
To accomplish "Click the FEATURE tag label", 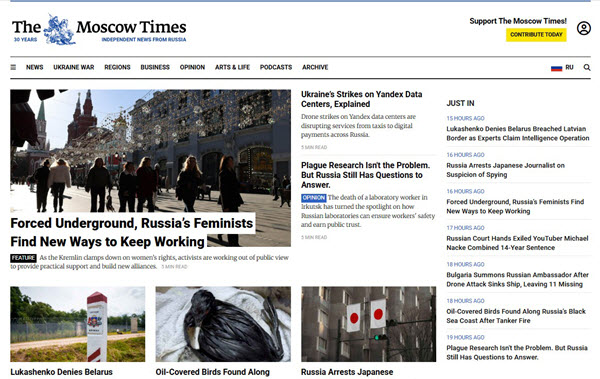I will (x=23, y=258).
